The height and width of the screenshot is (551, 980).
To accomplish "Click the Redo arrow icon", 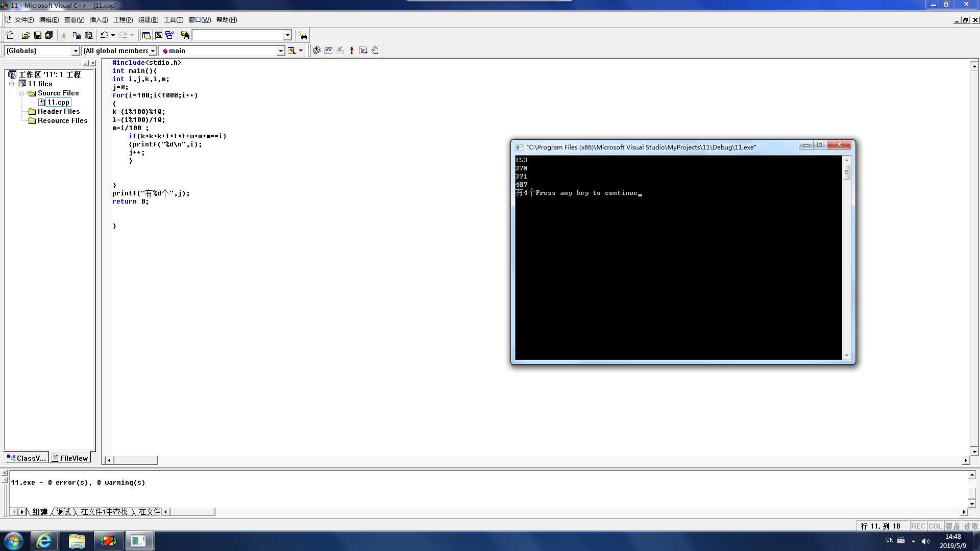I will coord(123,35).
